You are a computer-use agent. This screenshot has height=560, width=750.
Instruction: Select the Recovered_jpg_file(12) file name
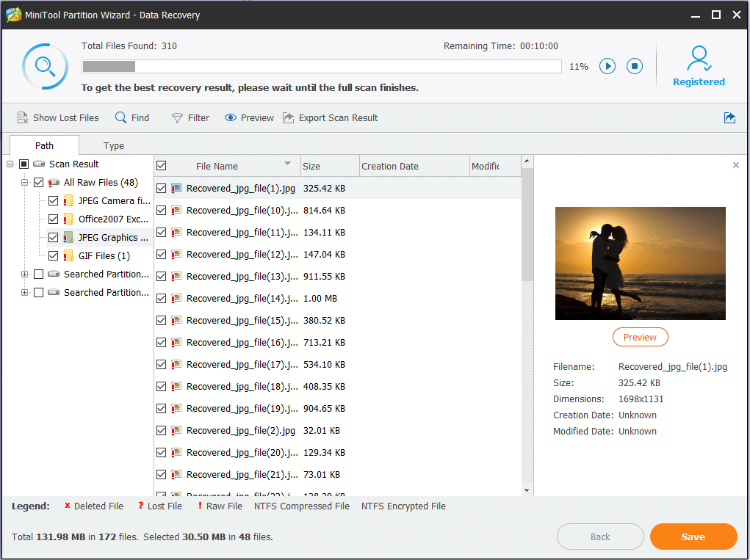coord(242,254)
